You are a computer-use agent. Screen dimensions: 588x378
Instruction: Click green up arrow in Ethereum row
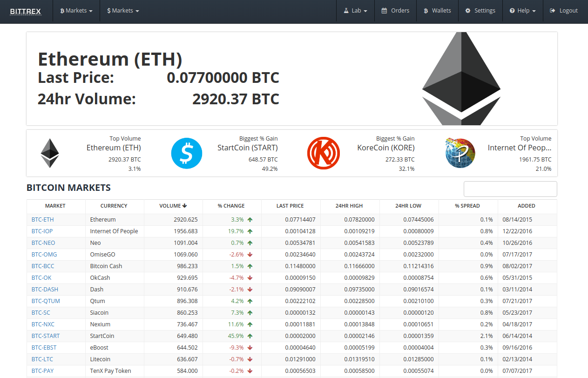coord(250,220)
